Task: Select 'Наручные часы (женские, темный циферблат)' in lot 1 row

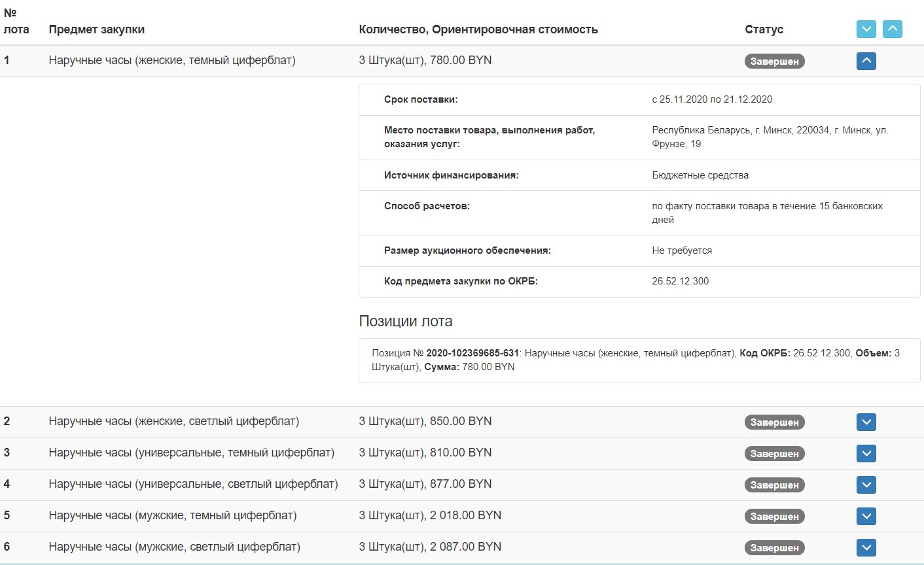Action: tap(172, 60)
